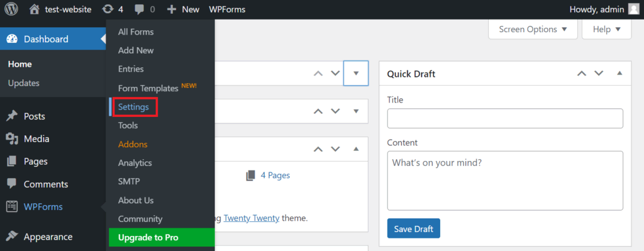The image size is (644, 251).
Task: Move the first widget down
Action: coord(336,74)
